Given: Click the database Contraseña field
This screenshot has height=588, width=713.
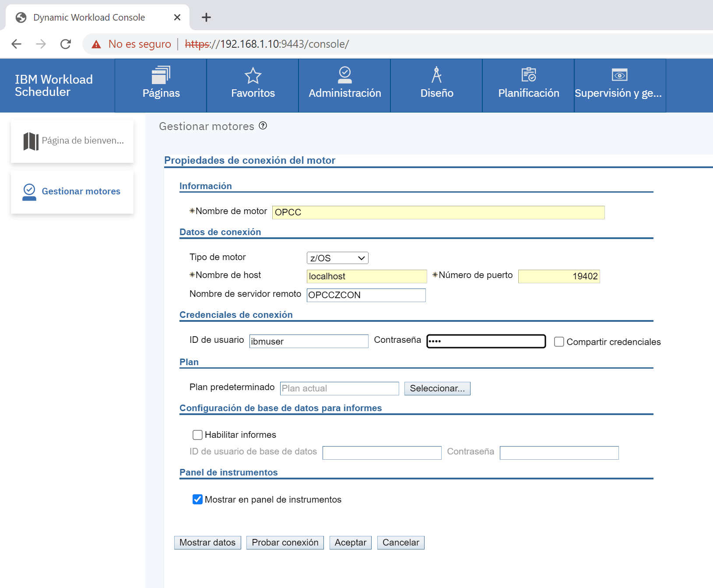Looking at the screenshot, I should pos(559,453).
